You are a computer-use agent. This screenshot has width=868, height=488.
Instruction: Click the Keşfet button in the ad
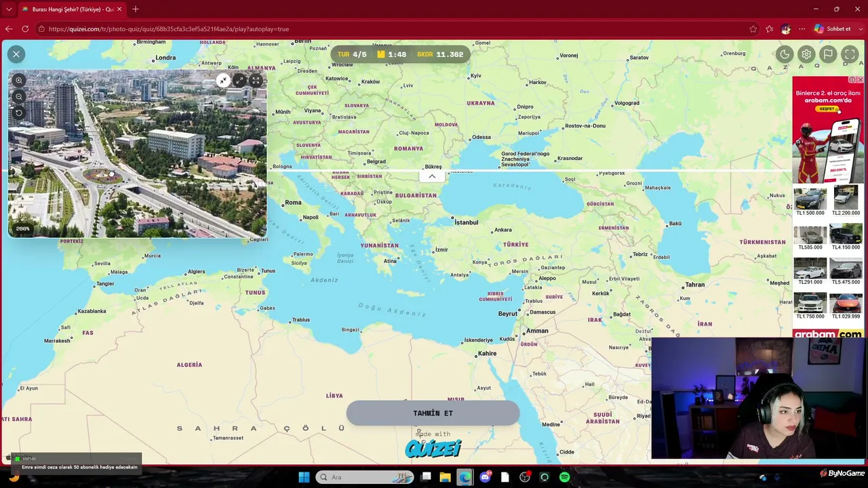(828, 108)
